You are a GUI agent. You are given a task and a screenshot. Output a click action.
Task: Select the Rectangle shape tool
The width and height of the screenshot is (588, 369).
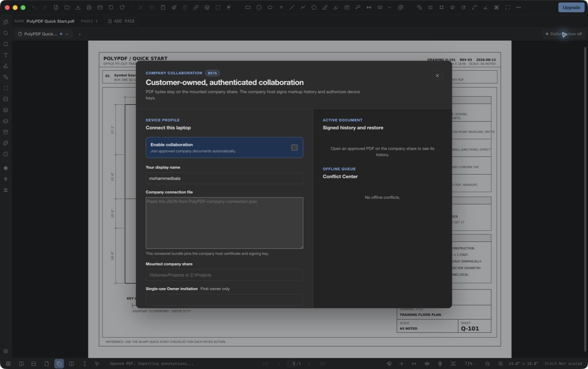(x=248, y=8)
